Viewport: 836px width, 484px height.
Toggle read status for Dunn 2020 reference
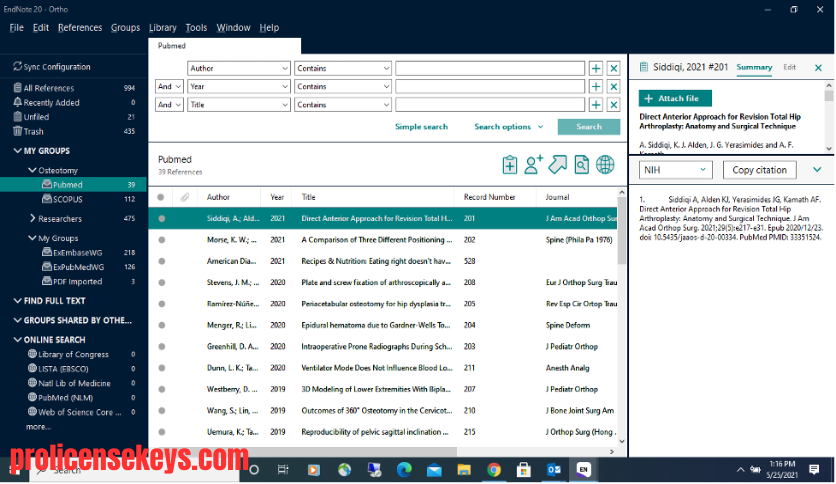point(162,368)
